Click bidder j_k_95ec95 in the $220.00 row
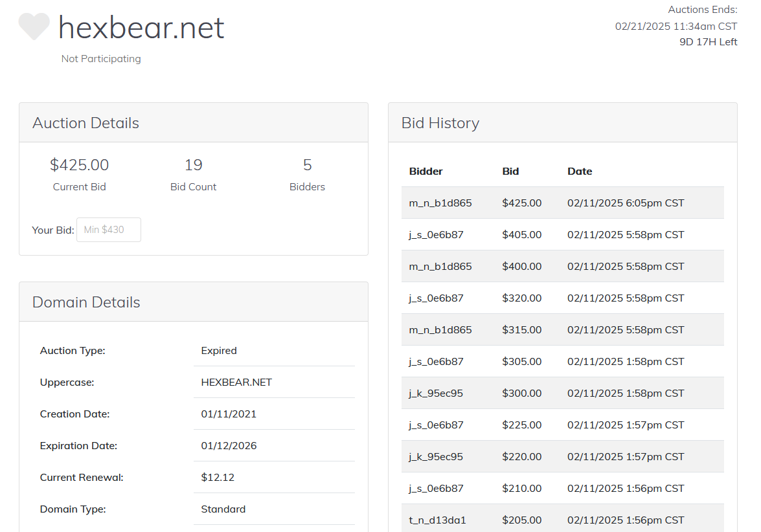 click(x=436, y=457)
